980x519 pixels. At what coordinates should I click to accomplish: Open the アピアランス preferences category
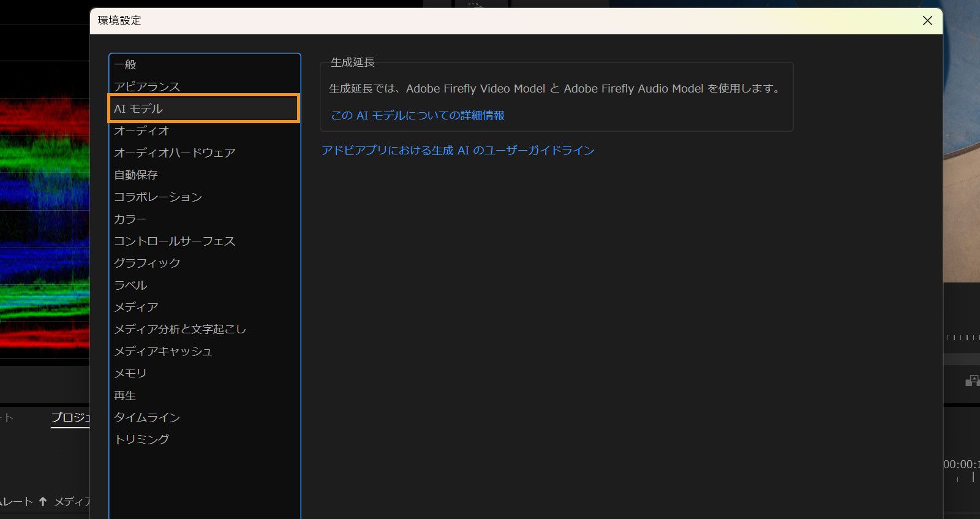coord(205,86)
